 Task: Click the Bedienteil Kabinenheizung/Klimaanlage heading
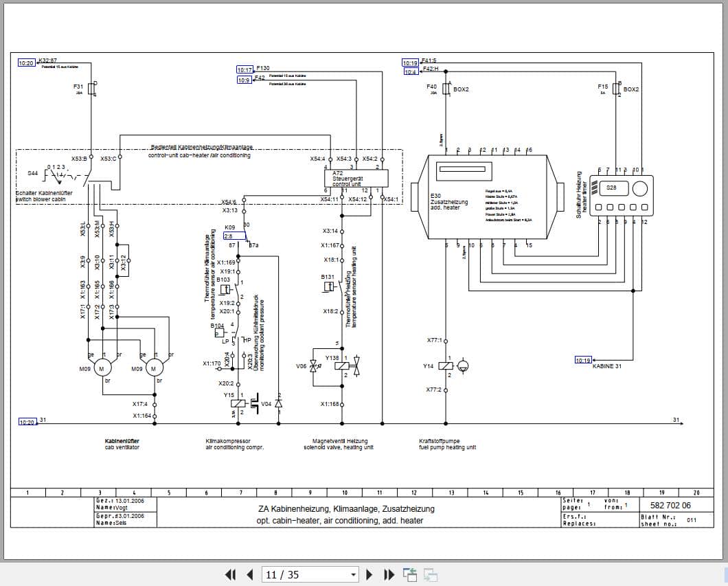coord(202,147)
